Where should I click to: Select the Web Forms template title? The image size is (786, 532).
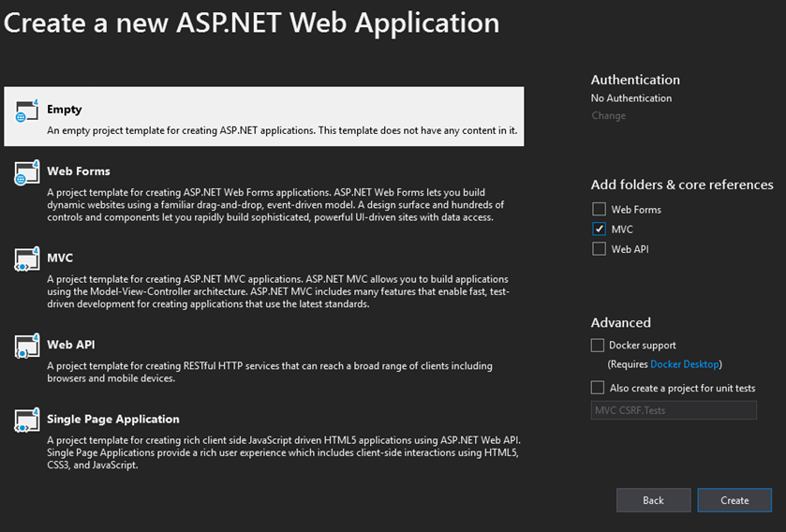point(78,171)
